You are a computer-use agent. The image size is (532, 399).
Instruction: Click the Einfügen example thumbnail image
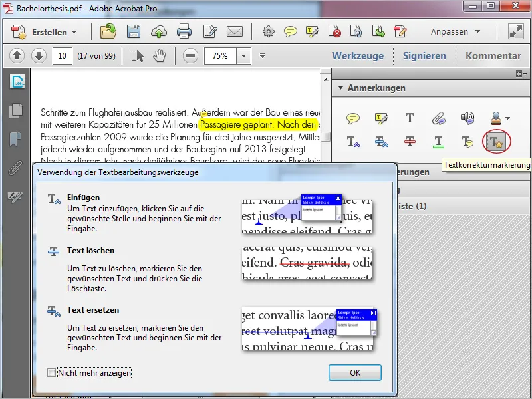pyautogui.click(x=307, y=213)
